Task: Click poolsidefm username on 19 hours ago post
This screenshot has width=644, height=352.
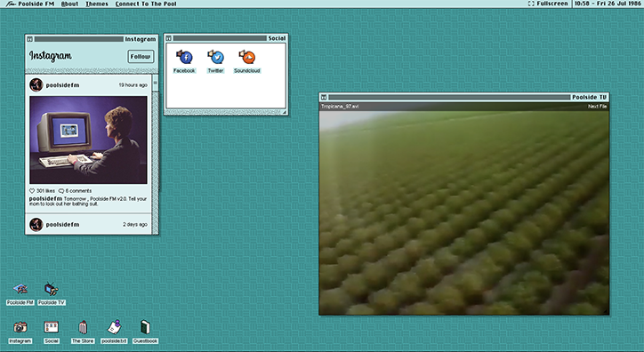Action: pyautogui.click(x=62, y=85)
